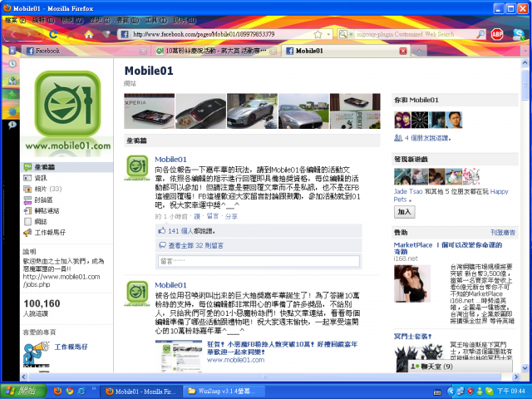Image resolution: width=532 pixels, height=399 pixels.
Task: Click vertical scrollbar down arrow
Action: point(525,367)
